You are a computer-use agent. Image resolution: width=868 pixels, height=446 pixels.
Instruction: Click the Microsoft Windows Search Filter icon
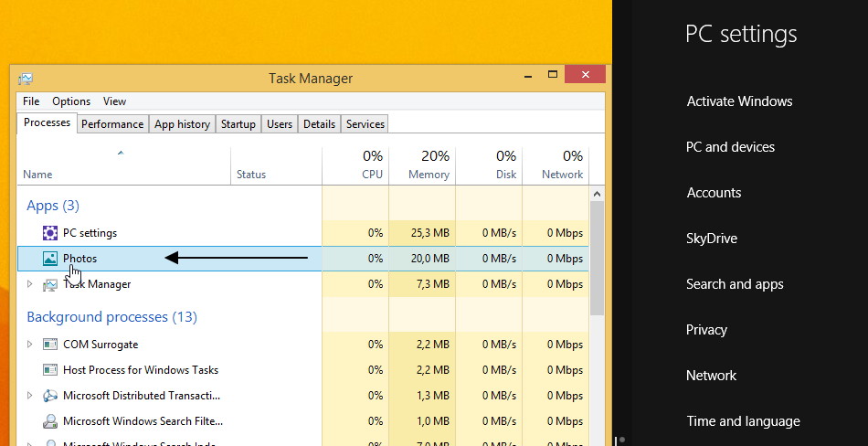50,421
